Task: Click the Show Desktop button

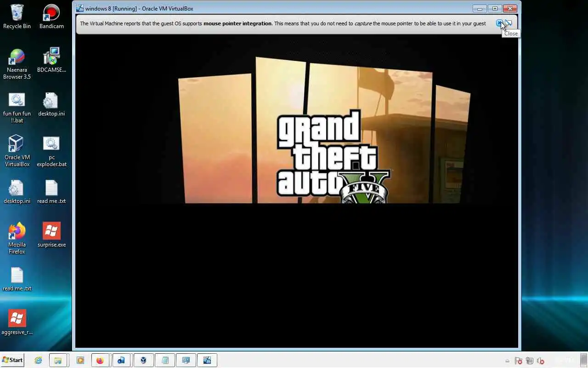Action: [x=584, y=360]
